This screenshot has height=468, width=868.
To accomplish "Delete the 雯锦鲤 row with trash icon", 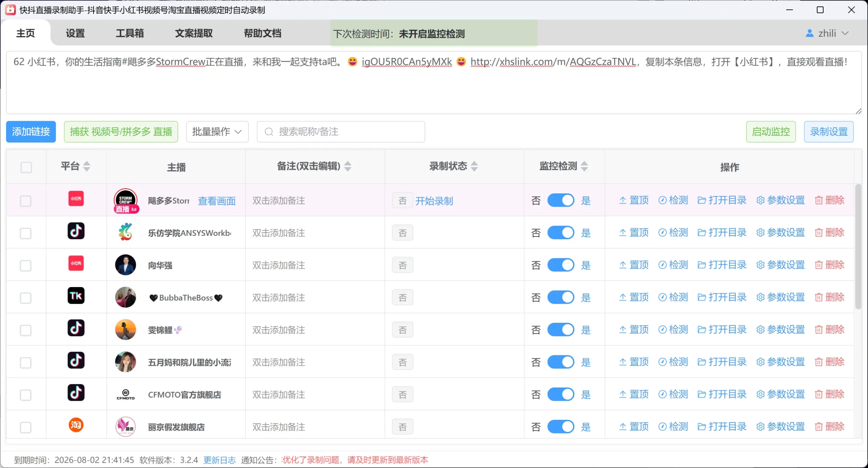I will 818,330.
